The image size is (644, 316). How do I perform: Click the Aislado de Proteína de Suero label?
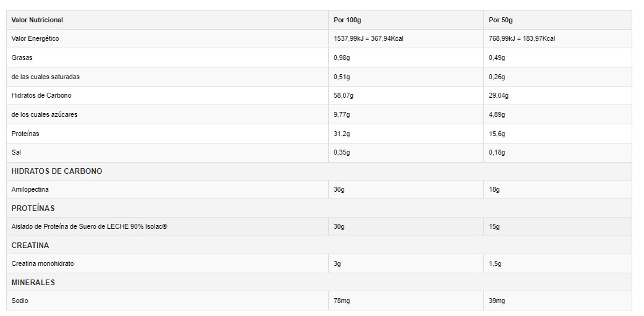[89, 226]
